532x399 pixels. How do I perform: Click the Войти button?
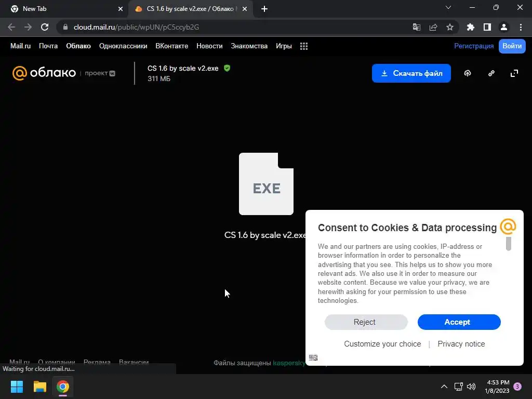[x=512, y=46]
